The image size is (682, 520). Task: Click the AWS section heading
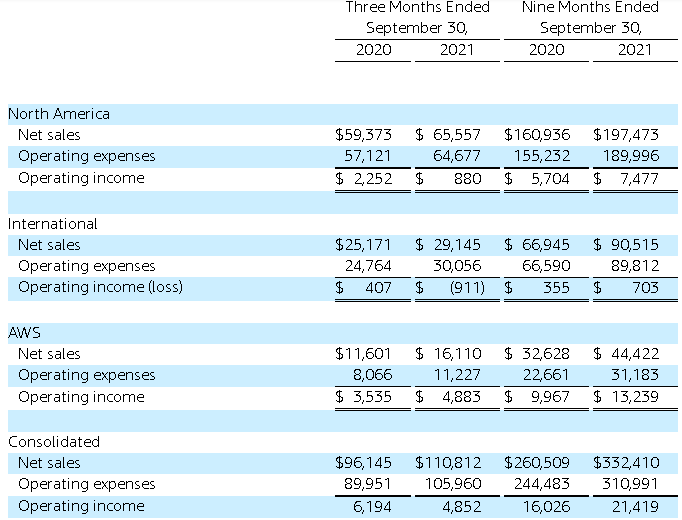click(x=24, y=332)
